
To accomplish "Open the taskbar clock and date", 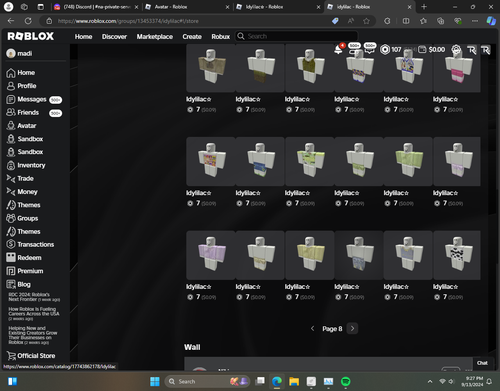I will click(472, 381).
